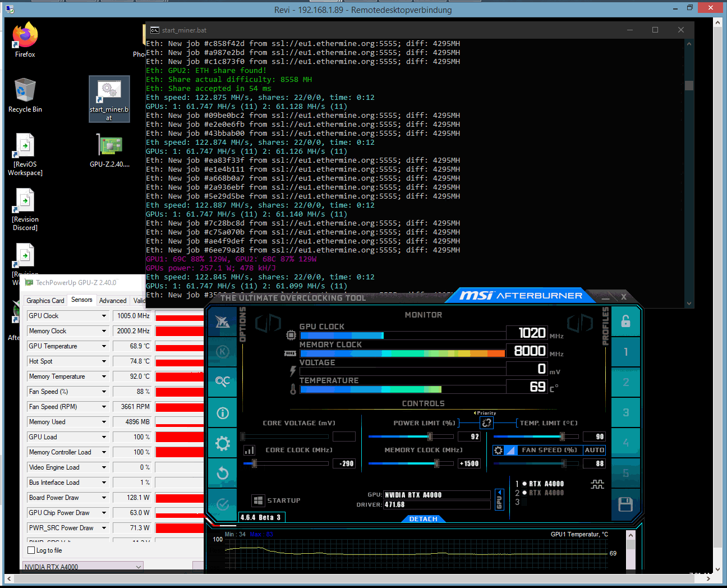Open fan settings gear next to Fan Speed
Screen dimensions: 727x588
point(498,450)
